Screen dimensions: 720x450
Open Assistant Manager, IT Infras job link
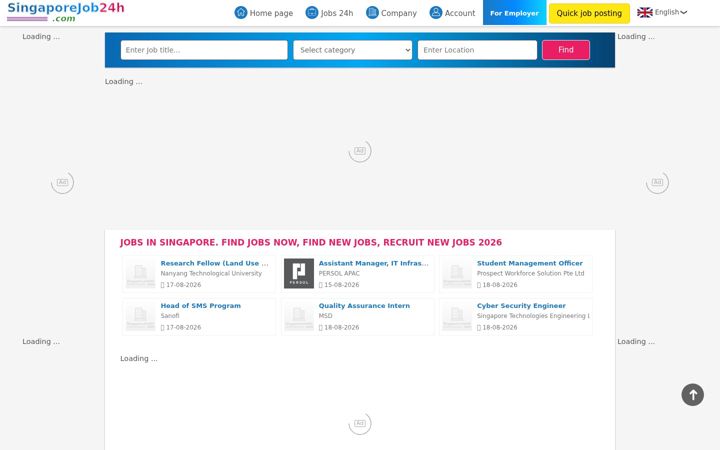pos(373,263)
